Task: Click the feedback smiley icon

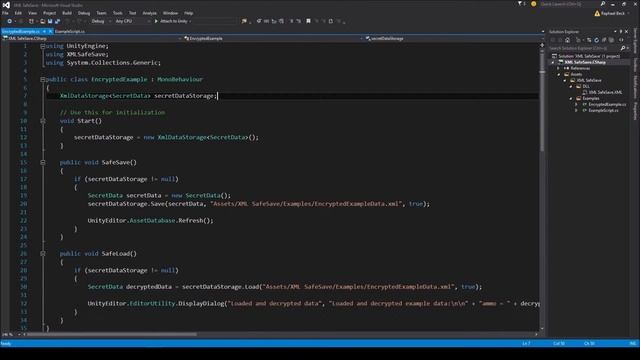Action: [x=533, y=4]
